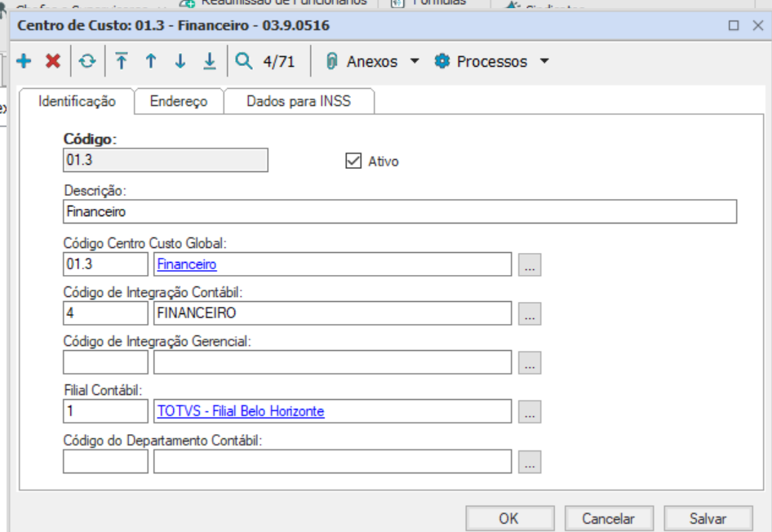The image size is (772, 532).
Task: Open TOTVS - Filial Belo Horizonte link
Action: [241, 411]
